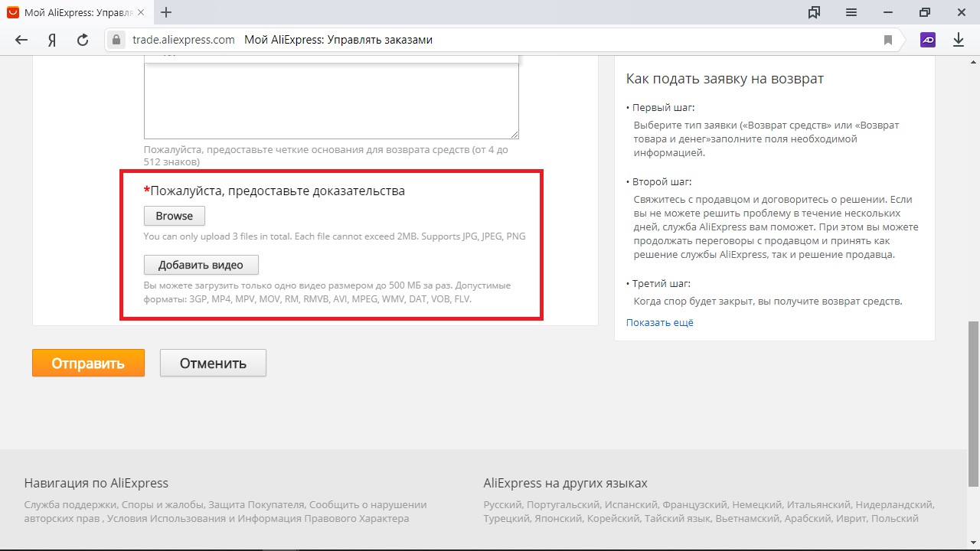980x551 pixels.
Task: Open the browser bookmarks panel icon
Action: coord(815,12)
